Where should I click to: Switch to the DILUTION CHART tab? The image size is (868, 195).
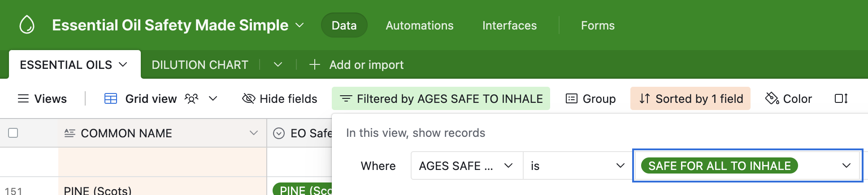pos(200,65)
